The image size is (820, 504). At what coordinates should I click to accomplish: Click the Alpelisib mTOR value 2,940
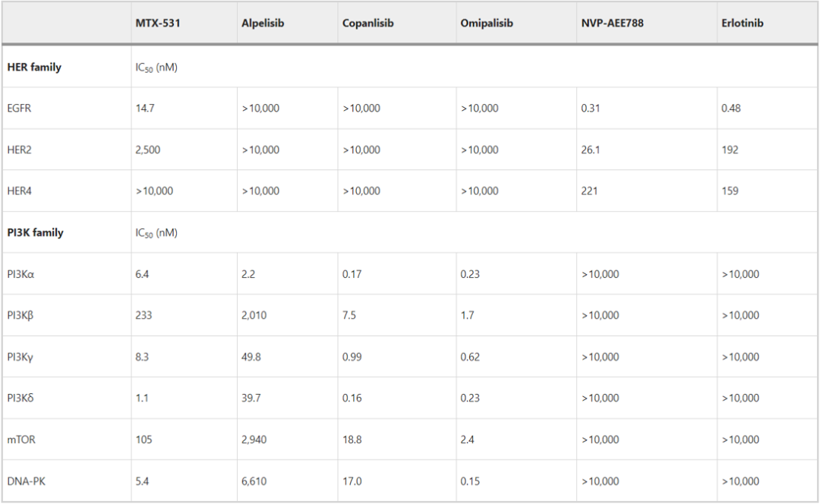pyautogui.click(x=254, y=439)
